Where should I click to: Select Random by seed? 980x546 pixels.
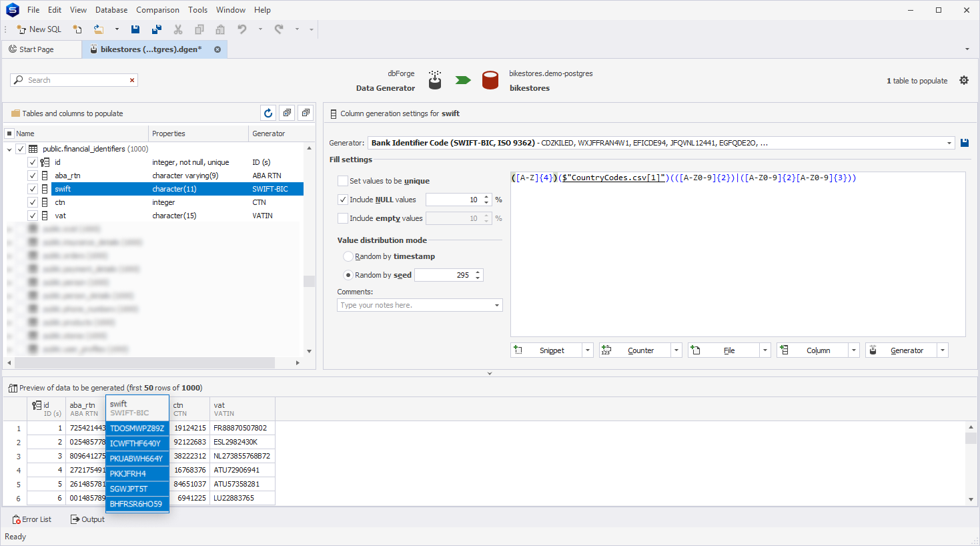pos(348,275)
